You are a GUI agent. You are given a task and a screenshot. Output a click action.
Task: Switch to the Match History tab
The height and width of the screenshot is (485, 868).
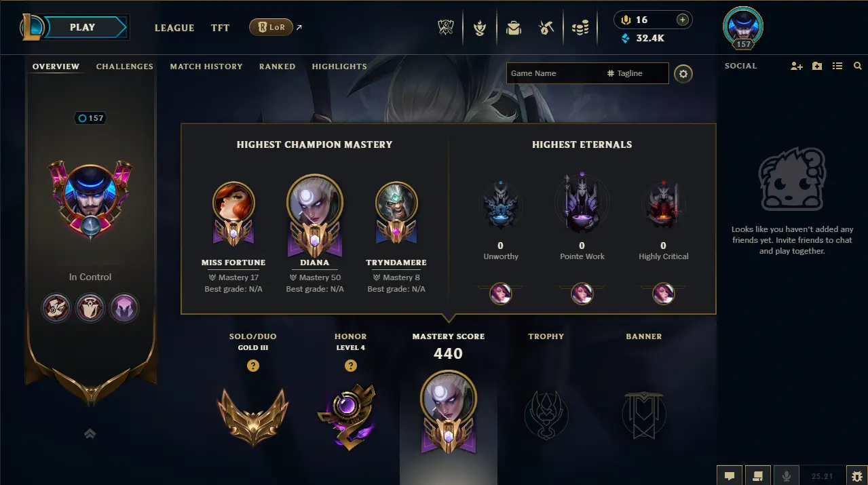pos(206,66)
